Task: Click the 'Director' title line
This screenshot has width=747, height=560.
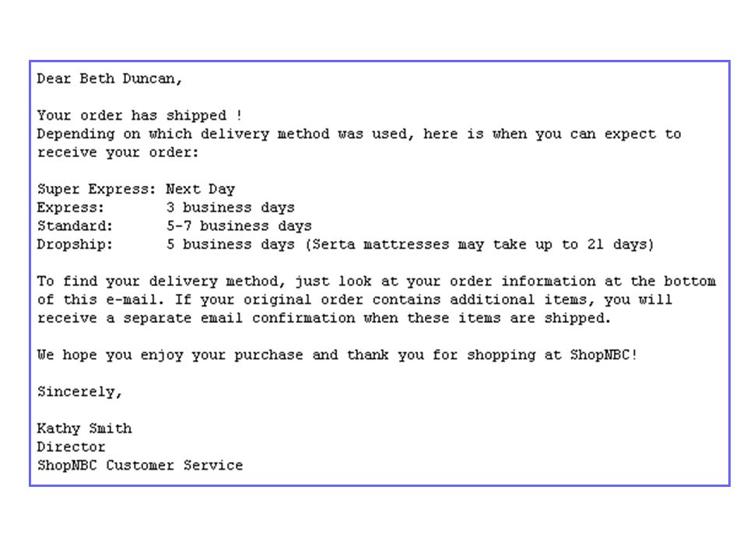Action: [71, 446]
